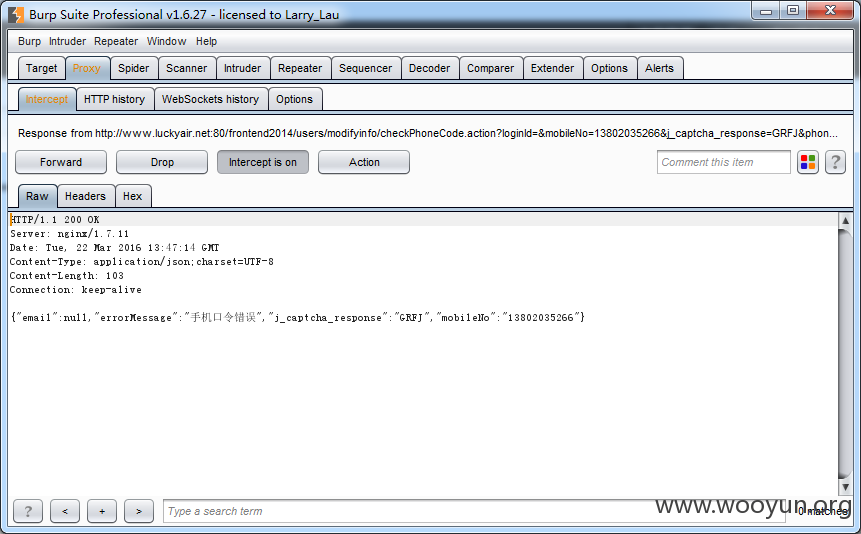The width and height of the screenshot is (861, 534).
Task: Switch to the Target tab
Action: pyautogui.click(x=41, y=68)
